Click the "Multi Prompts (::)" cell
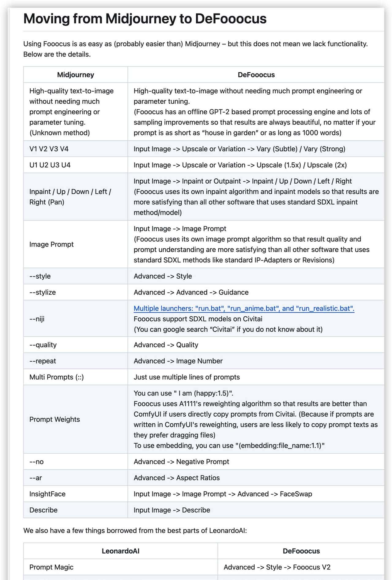 (57, 377)
